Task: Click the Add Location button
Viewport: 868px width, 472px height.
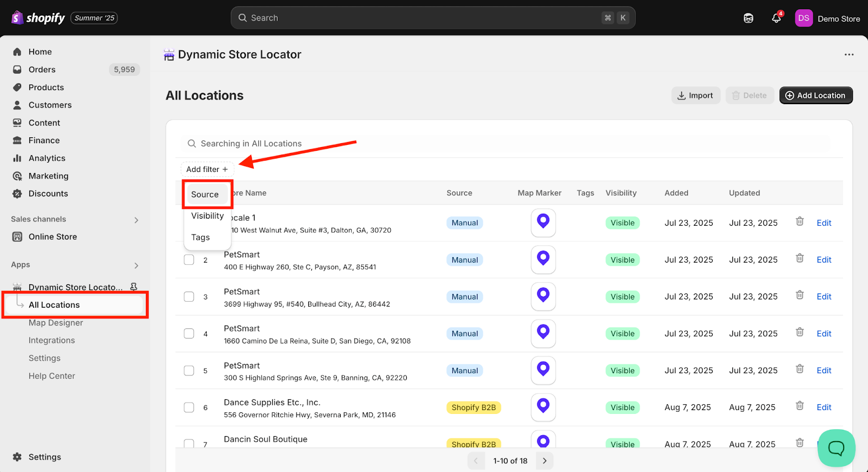Action: pos(816,95)
